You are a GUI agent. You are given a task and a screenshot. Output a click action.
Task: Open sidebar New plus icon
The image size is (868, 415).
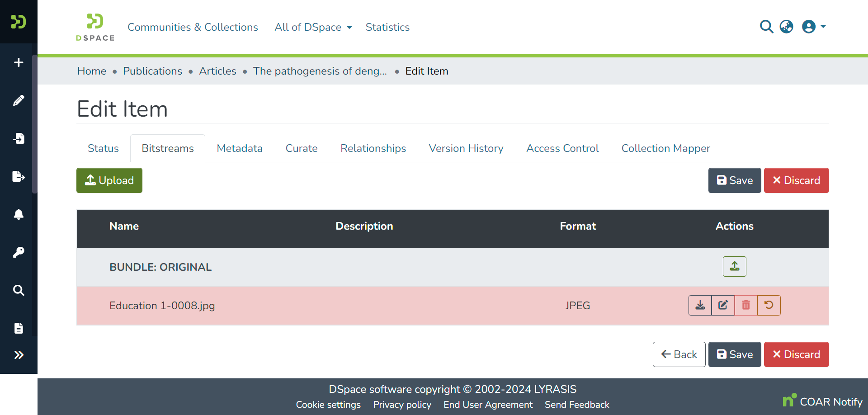point(19,62)
